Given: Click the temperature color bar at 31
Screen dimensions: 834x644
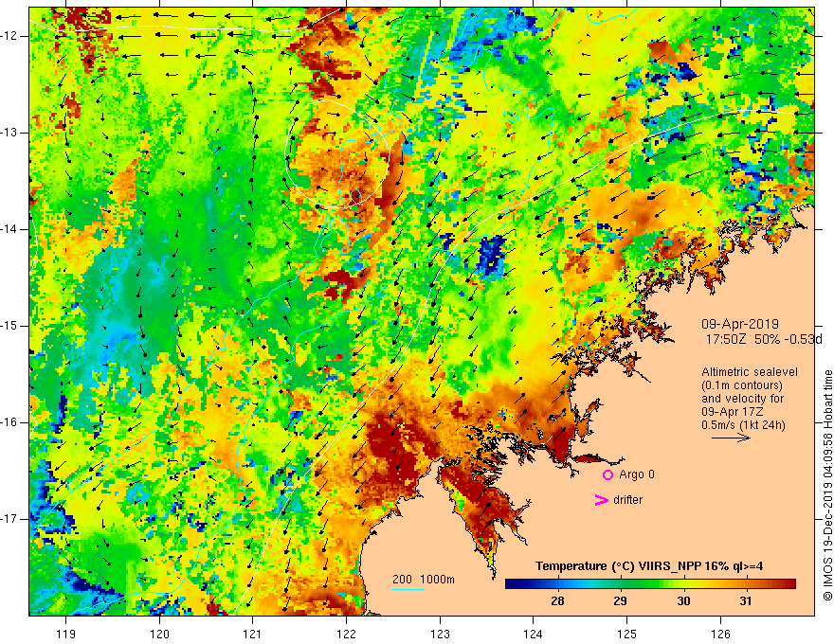Looking at the screenshot, I should tap(746, 584).
